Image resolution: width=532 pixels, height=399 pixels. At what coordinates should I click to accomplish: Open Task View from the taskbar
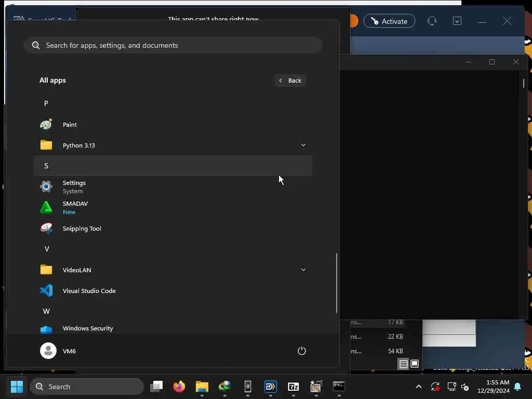click(156, 387)
